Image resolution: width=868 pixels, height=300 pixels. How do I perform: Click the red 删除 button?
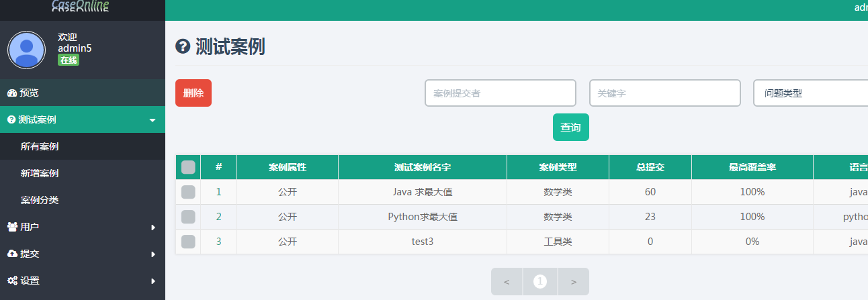pos(193,93)
